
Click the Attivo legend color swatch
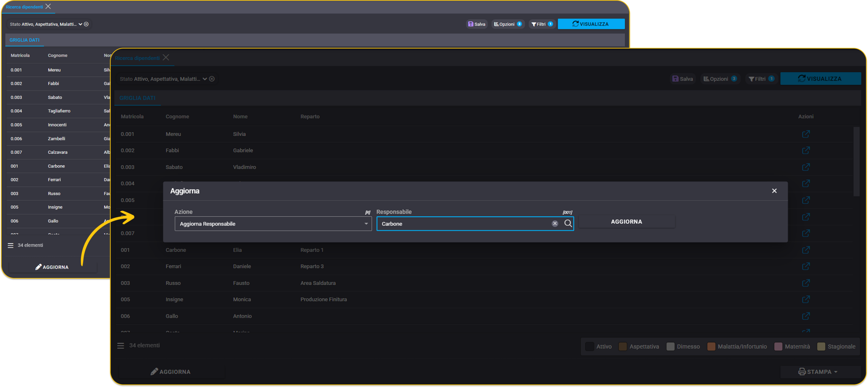pos(589,347)
